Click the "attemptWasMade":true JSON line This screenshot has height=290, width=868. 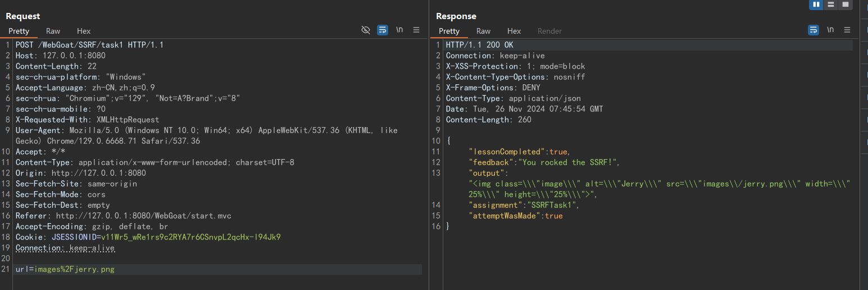click(x=515, y=216)
